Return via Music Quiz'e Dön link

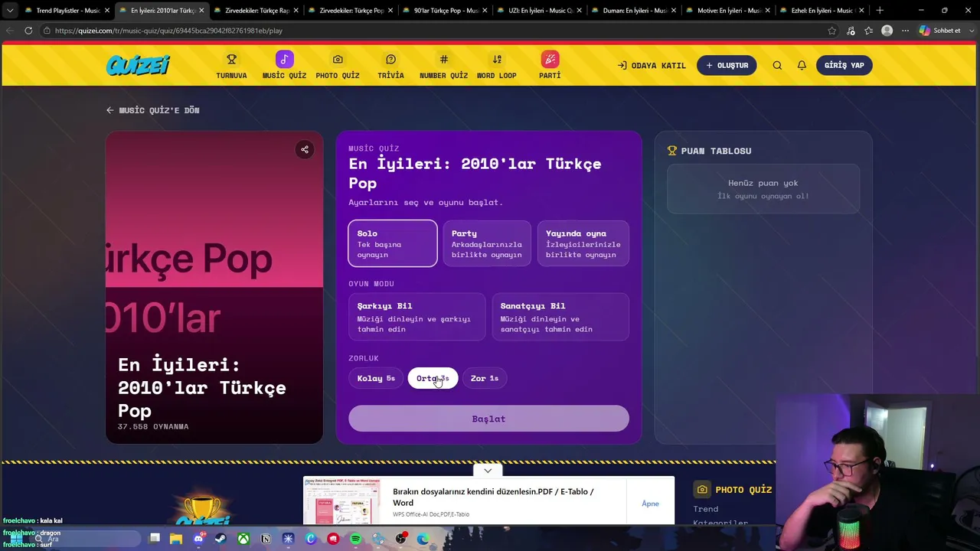(x=152, y=110)
